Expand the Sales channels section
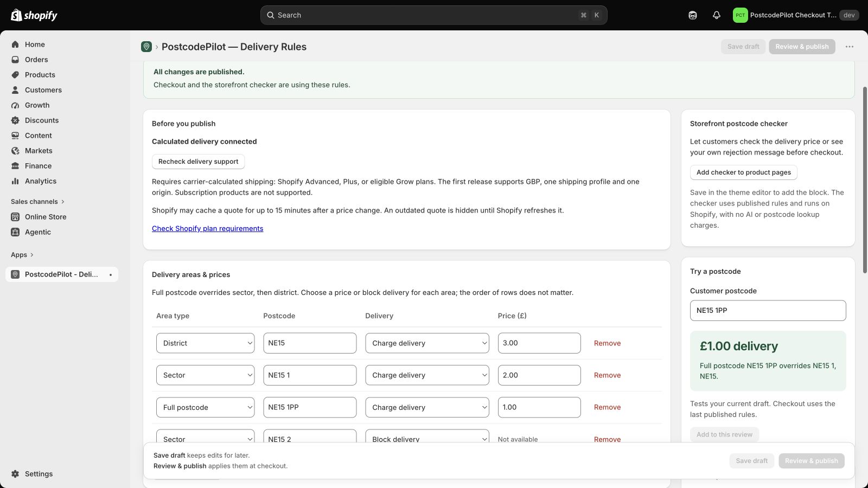The image size is (868, 488). (x=37, y=202)
